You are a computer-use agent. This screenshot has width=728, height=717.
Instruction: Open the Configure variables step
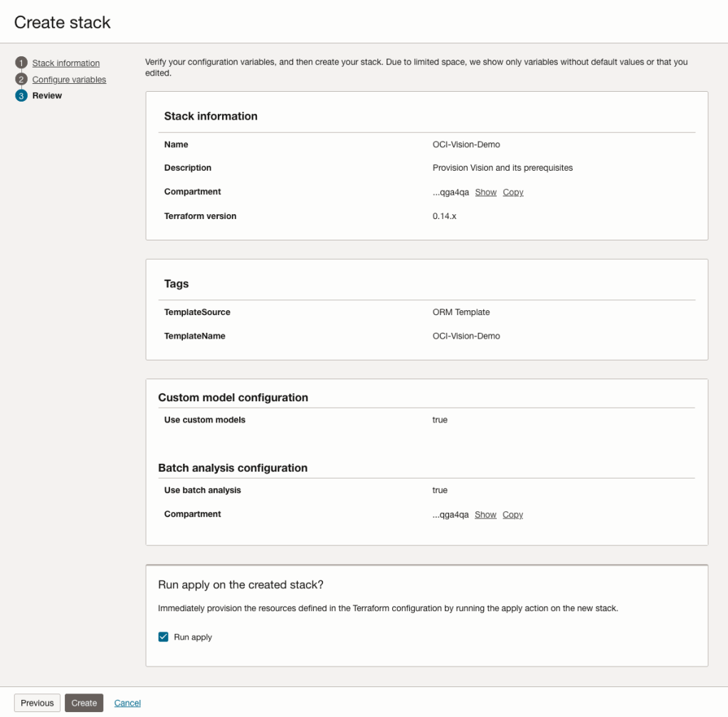[x=69, y=80]
